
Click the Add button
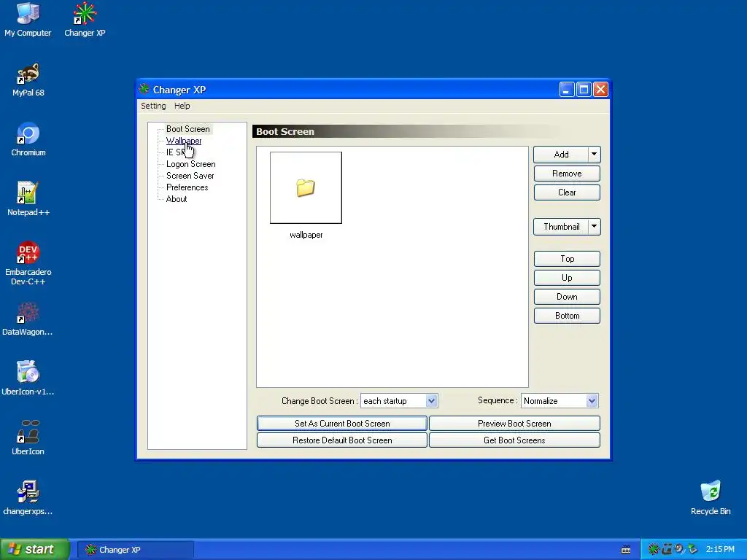[561, 155]
